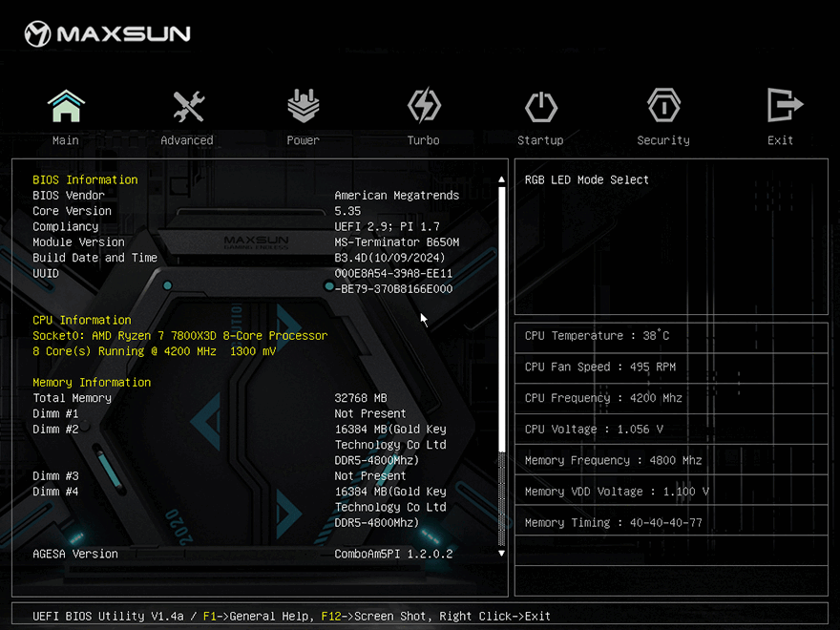Image resolution: width=840 pixels, height=630 pixels.
Task: Click the ComboAm5PI 1.2.0.2 value
Action: [393, 554]
